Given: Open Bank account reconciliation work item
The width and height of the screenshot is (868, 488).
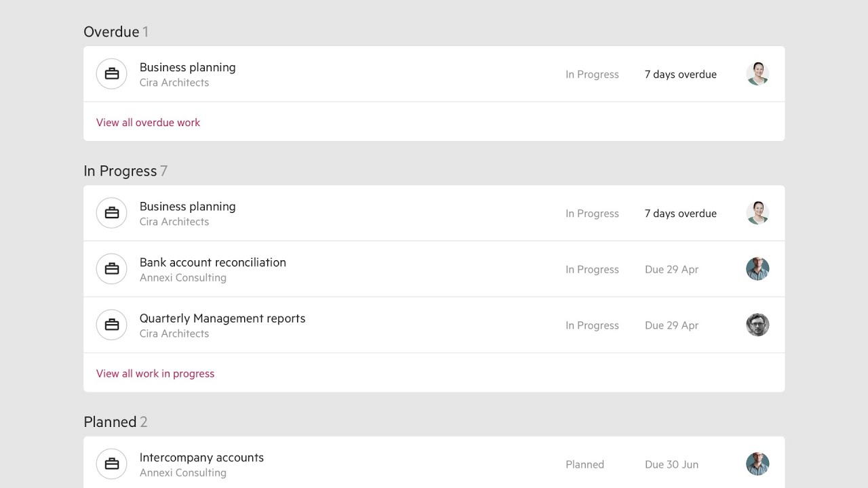Looking at the screenshot, I should click(212, 262).
